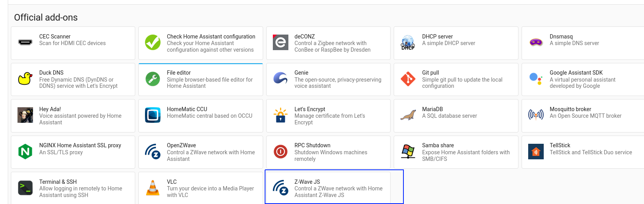Click 'Voice assistant powered by Home Assistant'
The image size is (644, 204).
coord(80,119)
